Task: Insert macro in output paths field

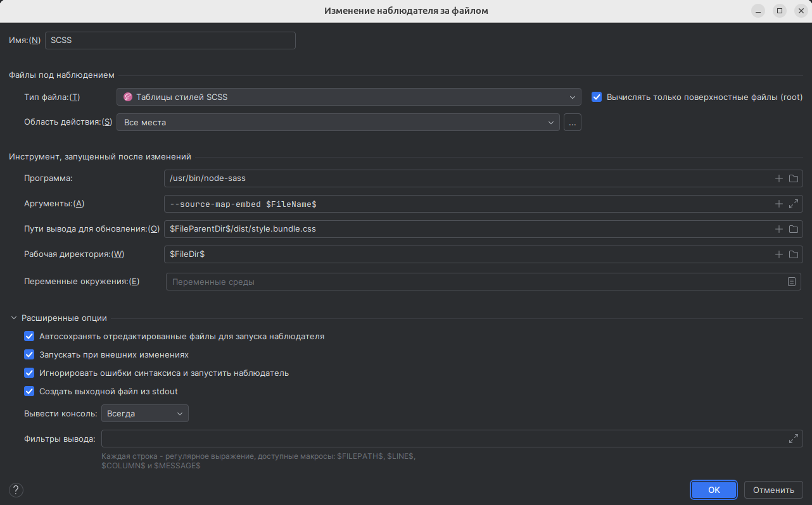Action: (779, 229)
